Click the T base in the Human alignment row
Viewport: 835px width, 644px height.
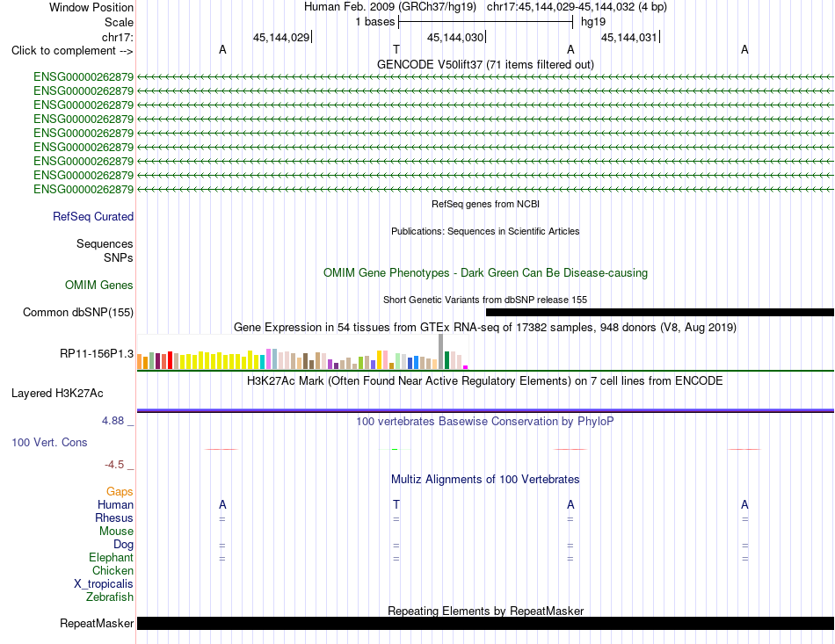[396, 504]
